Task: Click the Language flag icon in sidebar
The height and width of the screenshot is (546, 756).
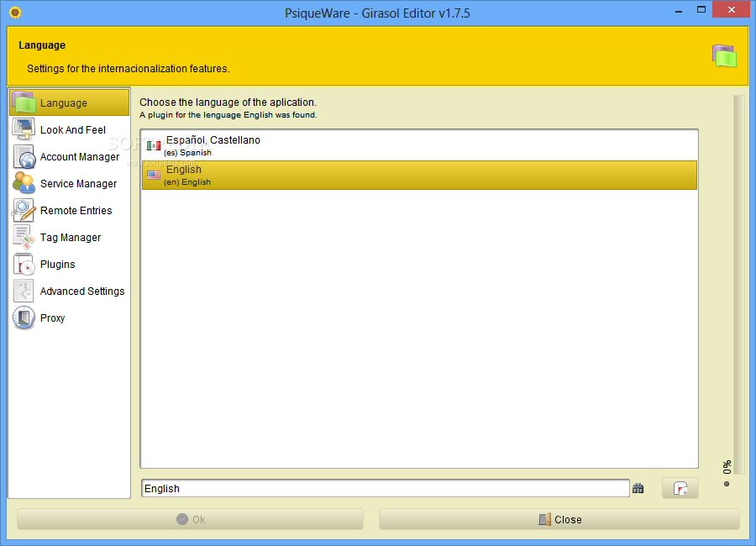Action: (x=24, y=102)
